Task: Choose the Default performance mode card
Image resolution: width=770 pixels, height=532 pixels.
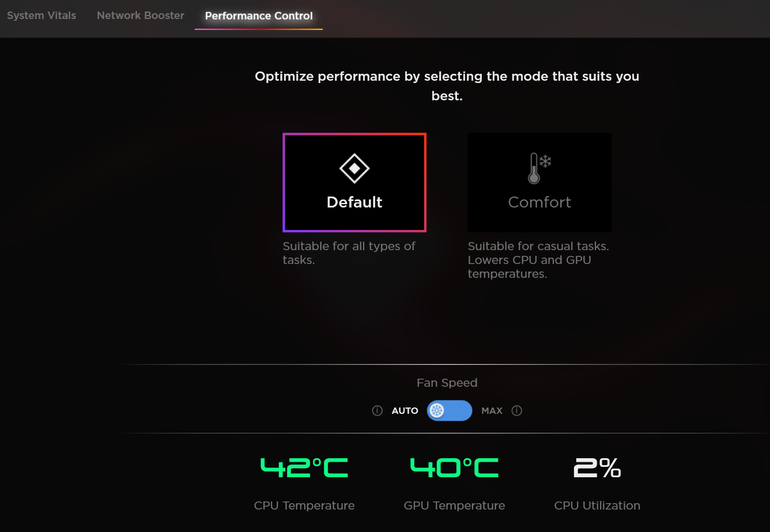Action: point(354,183)
